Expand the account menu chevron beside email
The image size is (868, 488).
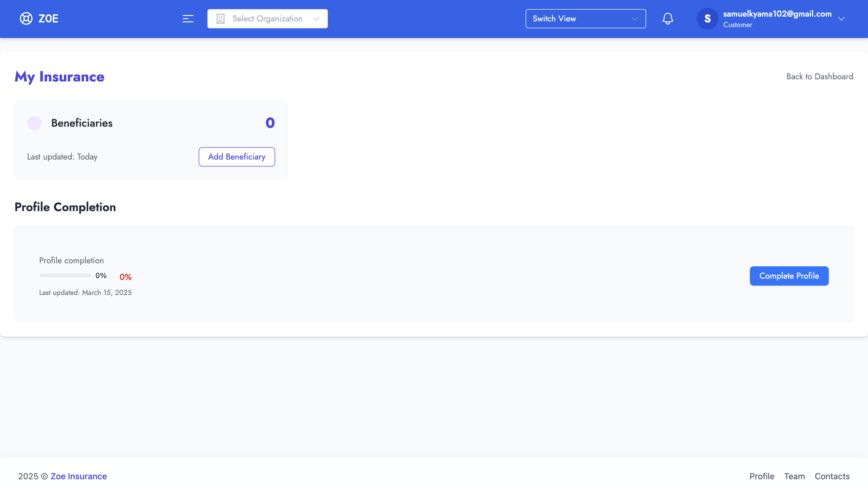(x=841, y=19)
